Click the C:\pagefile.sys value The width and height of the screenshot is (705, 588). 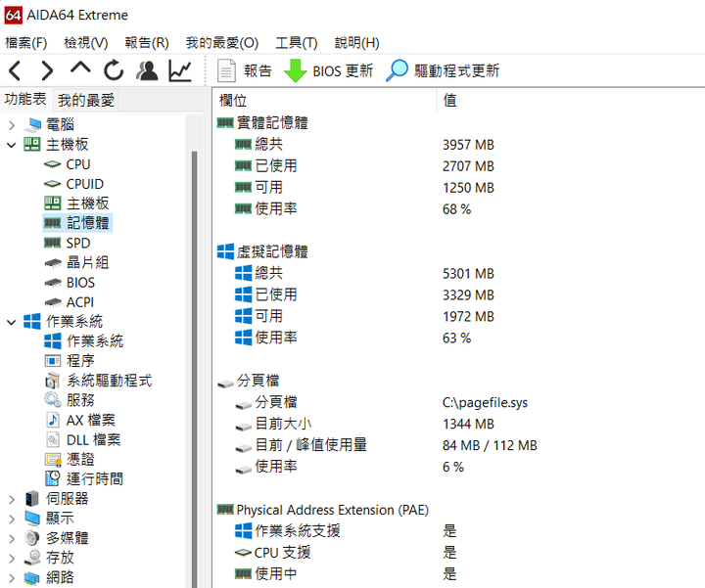click(x=485, y=402)
